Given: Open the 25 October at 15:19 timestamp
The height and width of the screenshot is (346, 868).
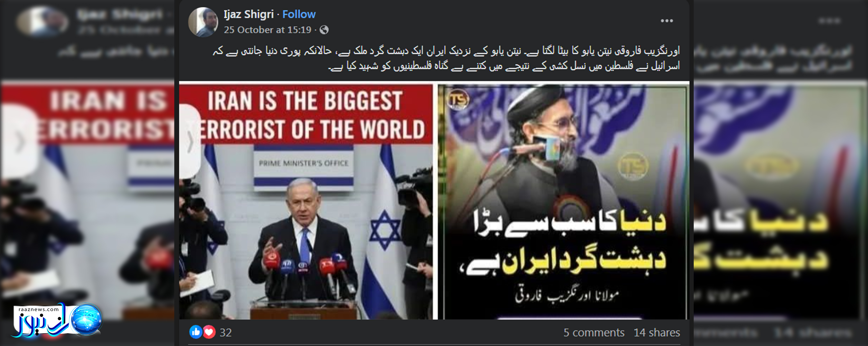Looking at the screenshot, I should pos(268,30).
